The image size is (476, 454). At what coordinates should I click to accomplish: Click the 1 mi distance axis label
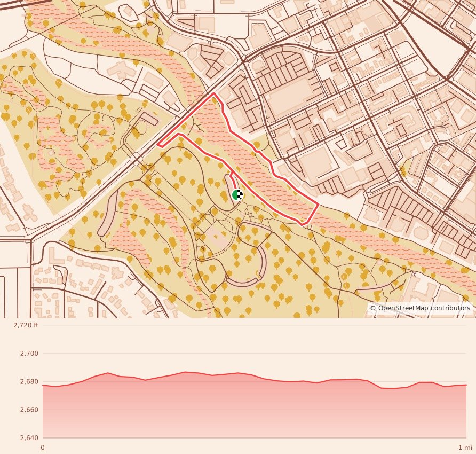click(465, 447)
